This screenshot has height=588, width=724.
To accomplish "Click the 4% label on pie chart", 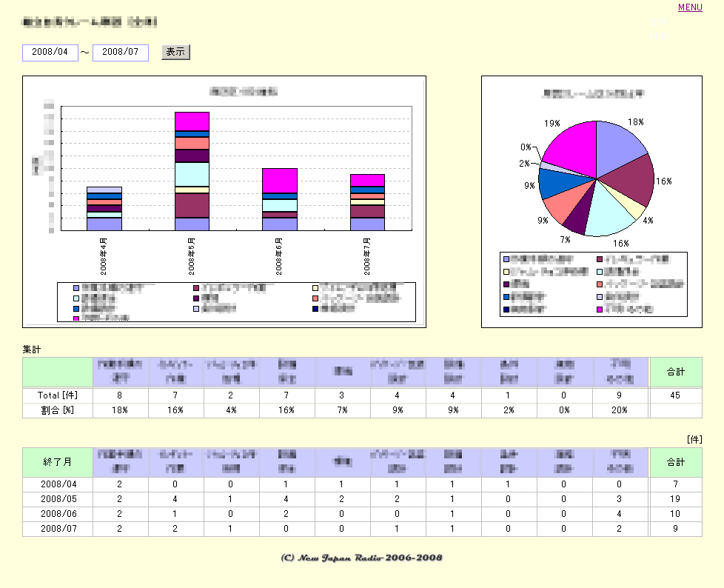I will click(648, 221).
